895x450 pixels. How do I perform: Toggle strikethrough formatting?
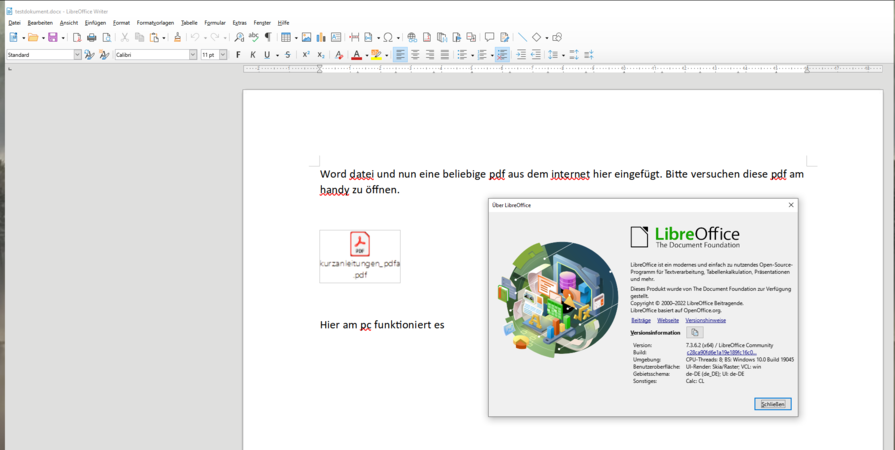click(x=288, y=55)
